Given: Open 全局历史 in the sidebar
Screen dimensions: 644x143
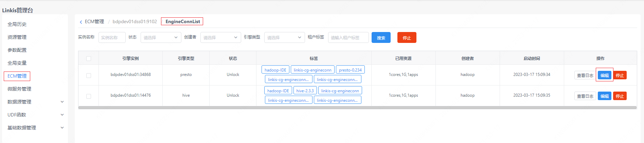Looking at the screenshot, I should click(x=17, y=24).
